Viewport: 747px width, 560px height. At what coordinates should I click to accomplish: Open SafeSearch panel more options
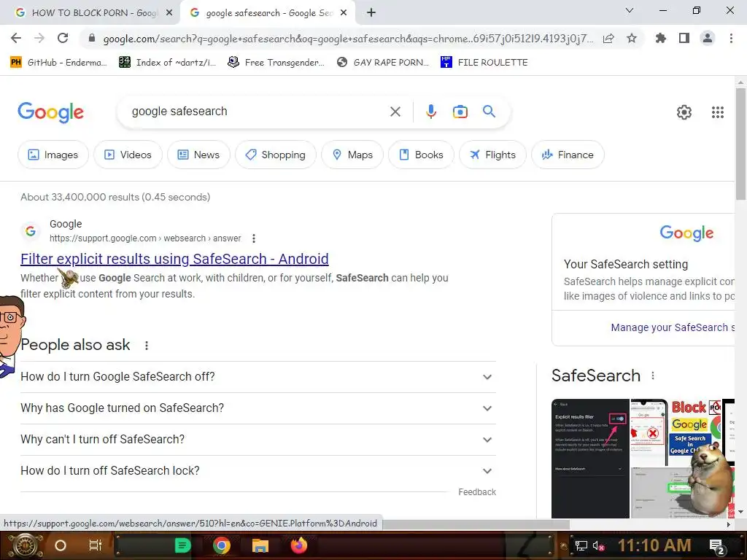[x=653, y=376]
